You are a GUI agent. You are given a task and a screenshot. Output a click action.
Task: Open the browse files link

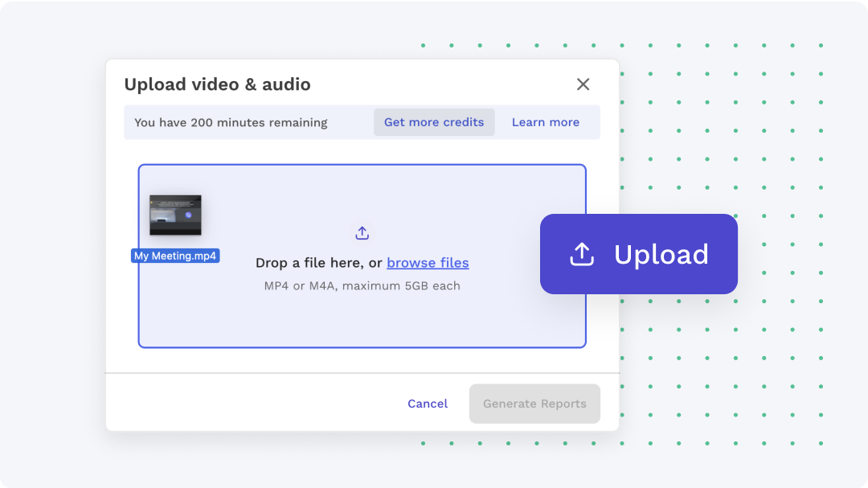coord(428,263)
